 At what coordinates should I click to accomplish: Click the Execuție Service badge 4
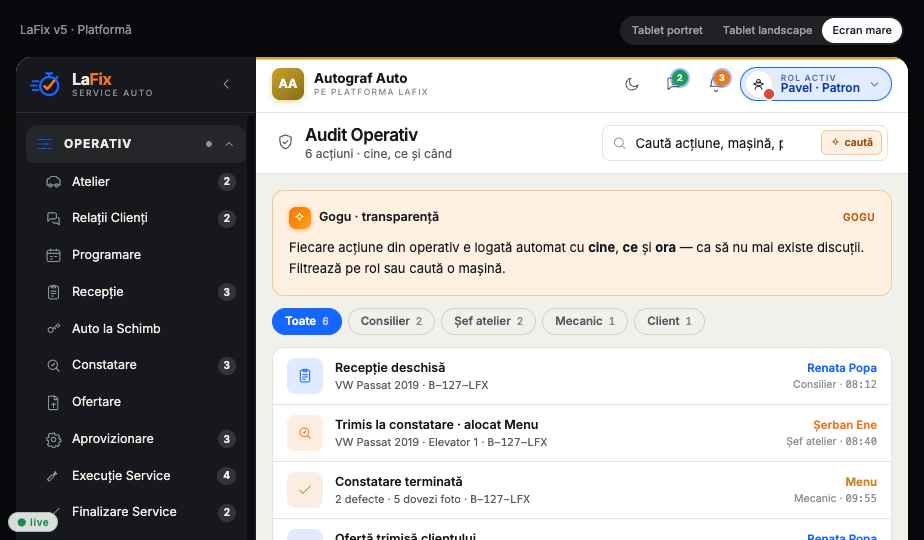(226, 475)
